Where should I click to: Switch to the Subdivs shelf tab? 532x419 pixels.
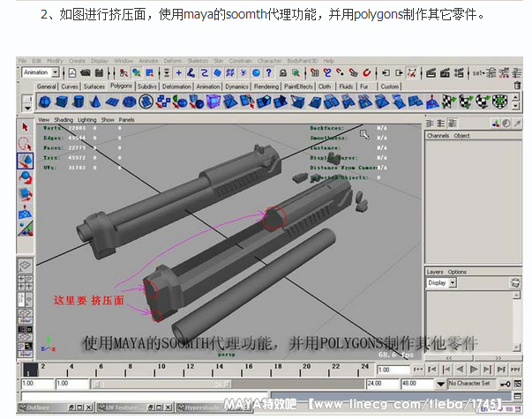coord(147,86)
